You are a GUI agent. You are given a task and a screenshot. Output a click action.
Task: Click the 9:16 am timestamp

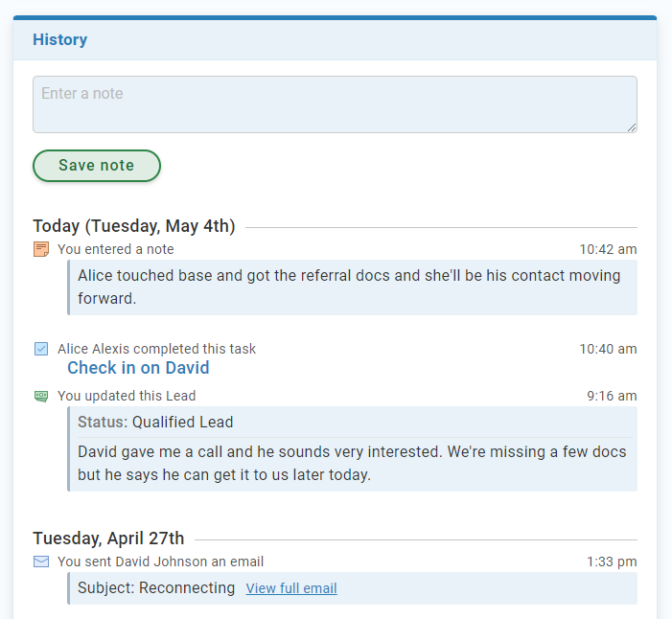[x=612, y=396]
